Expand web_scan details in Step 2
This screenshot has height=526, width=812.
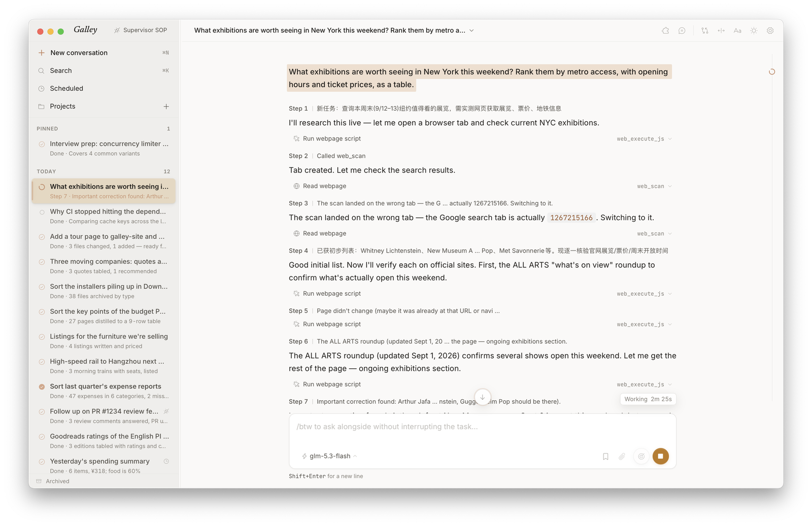coord(654,186)
